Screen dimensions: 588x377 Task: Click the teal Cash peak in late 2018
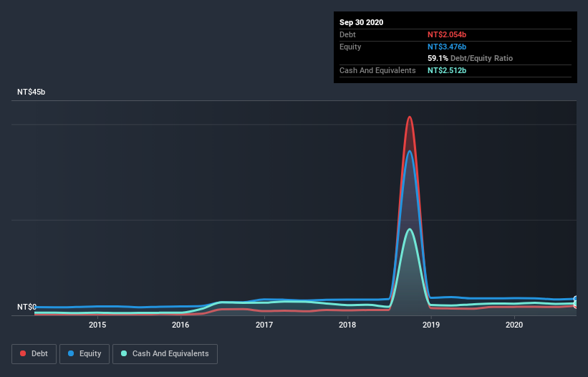tap(410, 229)
